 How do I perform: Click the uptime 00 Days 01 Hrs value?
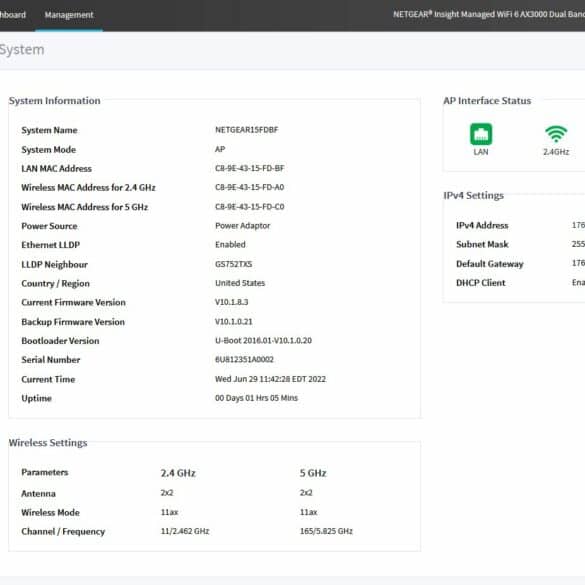tap(256, 398)
